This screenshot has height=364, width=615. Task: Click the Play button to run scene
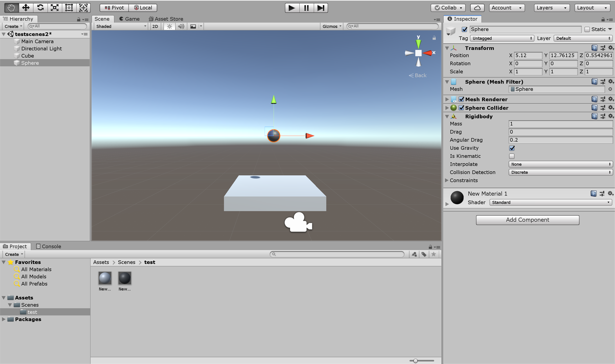(290, 7)
